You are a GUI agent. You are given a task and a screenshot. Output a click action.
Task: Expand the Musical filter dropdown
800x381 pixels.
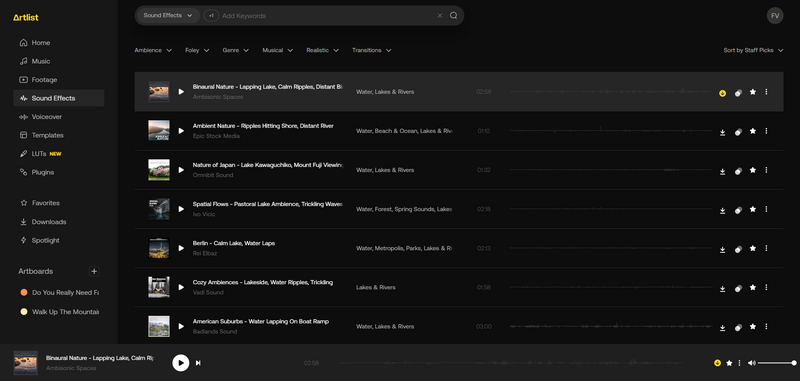pyautogui.click(x=278, y=50)
